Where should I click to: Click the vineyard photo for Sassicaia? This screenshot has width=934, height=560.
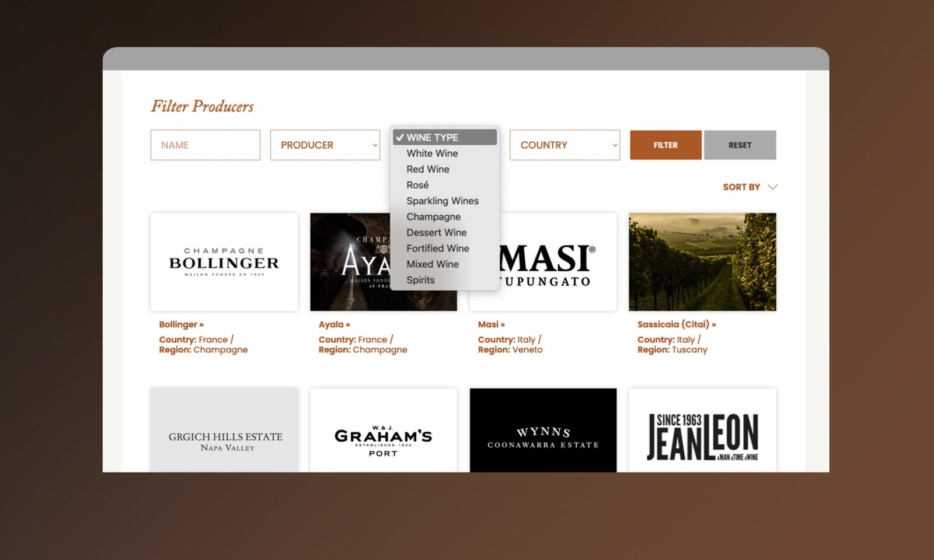(x=702, y=262)
